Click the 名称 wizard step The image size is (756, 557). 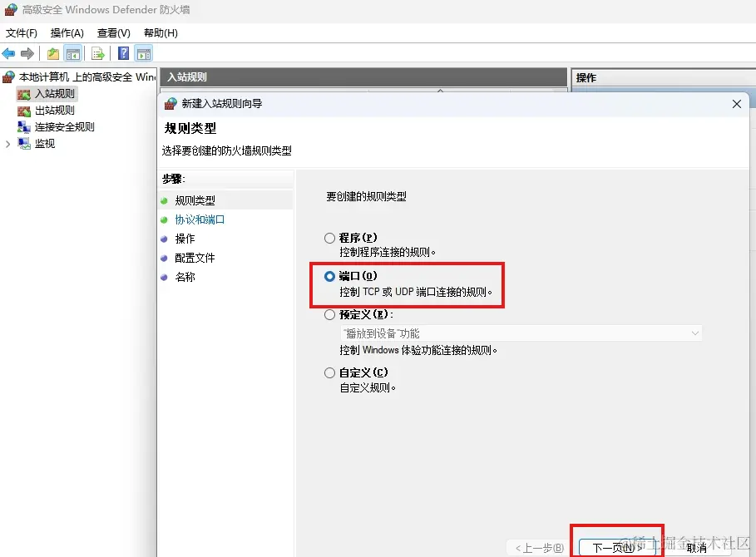tap(185, 278)
